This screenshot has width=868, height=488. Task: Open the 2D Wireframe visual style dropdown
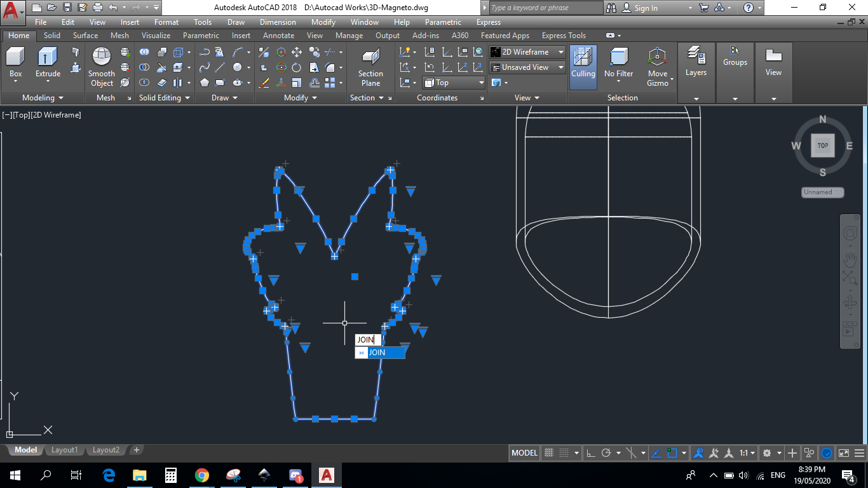pos(527,52)
